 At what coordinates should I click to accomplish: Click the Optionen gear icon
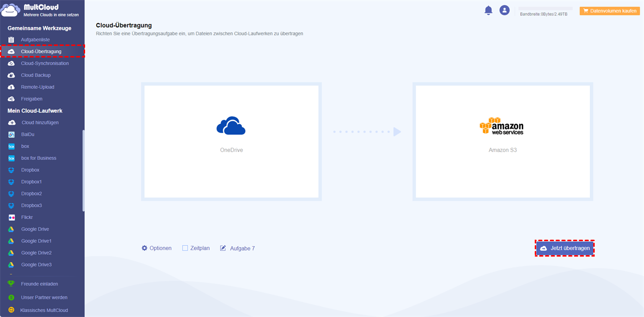[145, 248]
